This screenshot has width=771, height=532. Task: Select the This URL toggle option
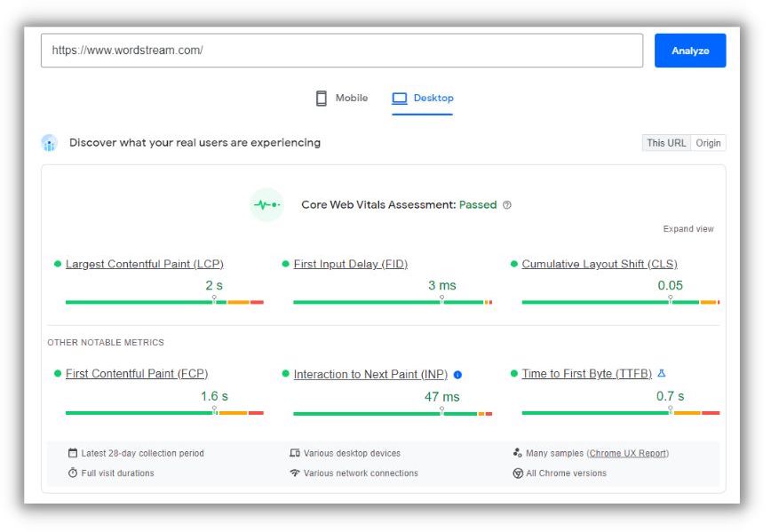[x=666, y=143]
